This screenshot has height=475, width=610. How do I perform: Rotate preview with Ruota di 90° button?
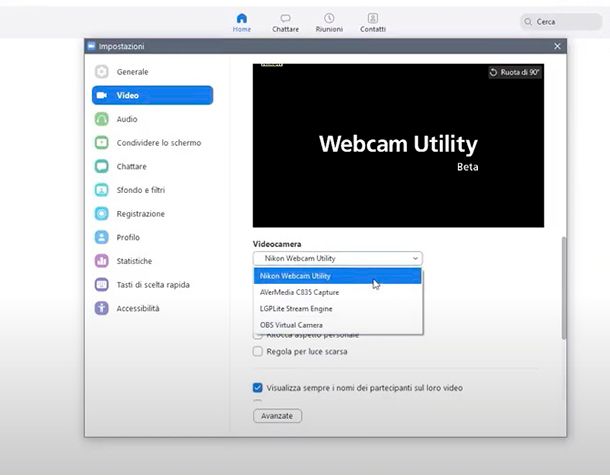tap(515, 72)
